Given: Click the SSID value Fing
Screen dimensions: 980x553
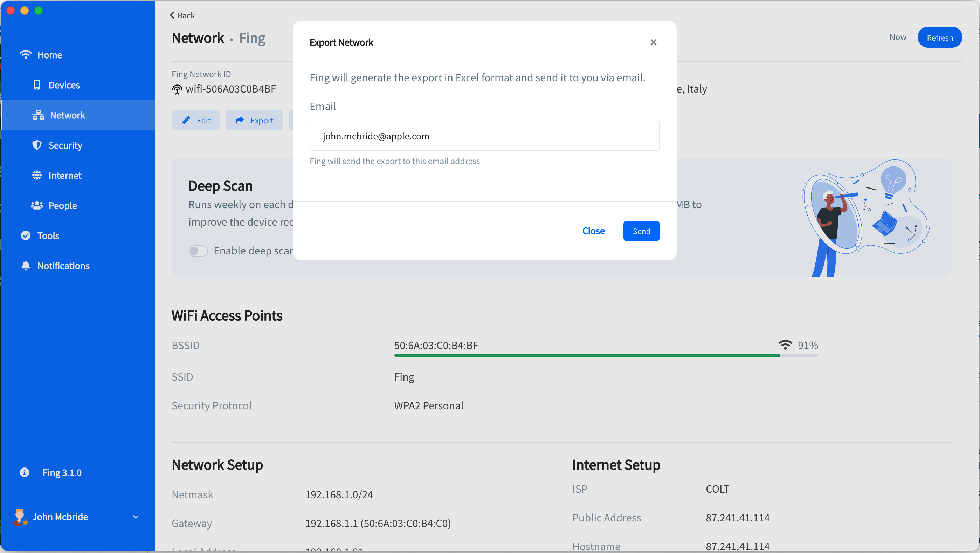Looking at the screenshot, I should 404,377.
